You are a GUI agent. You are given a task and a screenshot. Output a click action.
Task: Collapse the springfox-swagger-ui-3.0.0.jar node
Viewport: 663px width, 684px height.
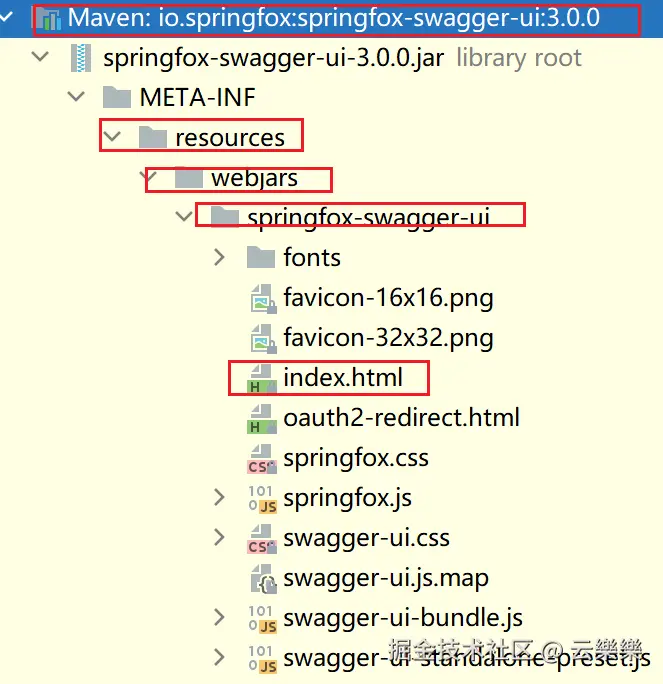coord(40,57)
